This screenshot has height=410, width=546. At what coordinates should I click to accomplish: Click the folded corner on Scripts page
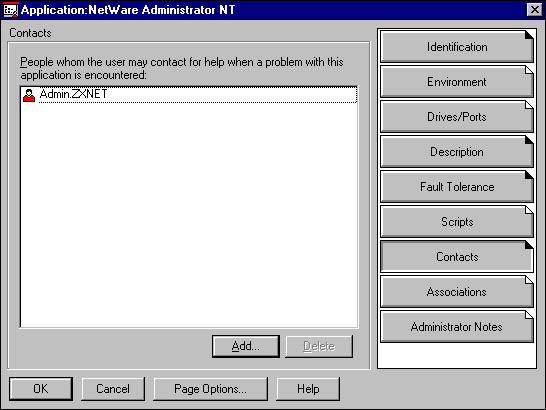point(529,210)
